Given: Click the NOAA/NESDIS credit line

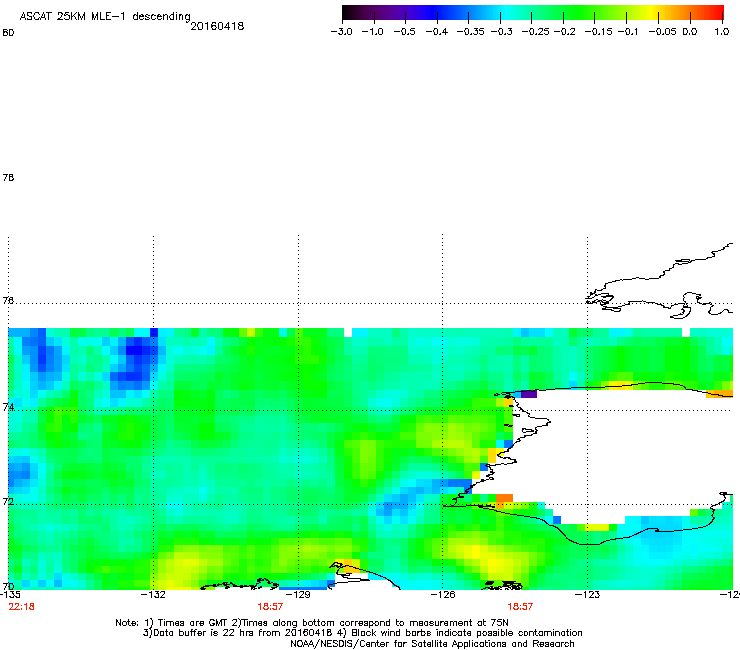Looking at the screenshot, I should click(x=432, y=644).
